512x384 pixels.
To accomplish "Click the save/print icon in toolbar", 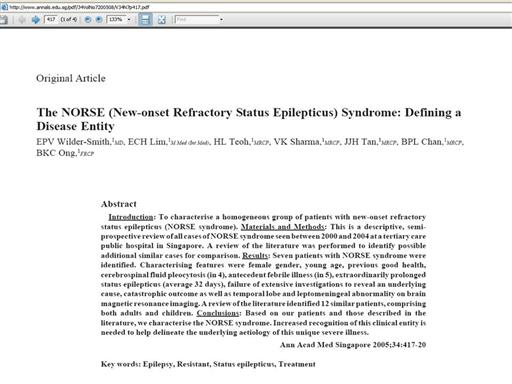I will (x=3, y=20).
